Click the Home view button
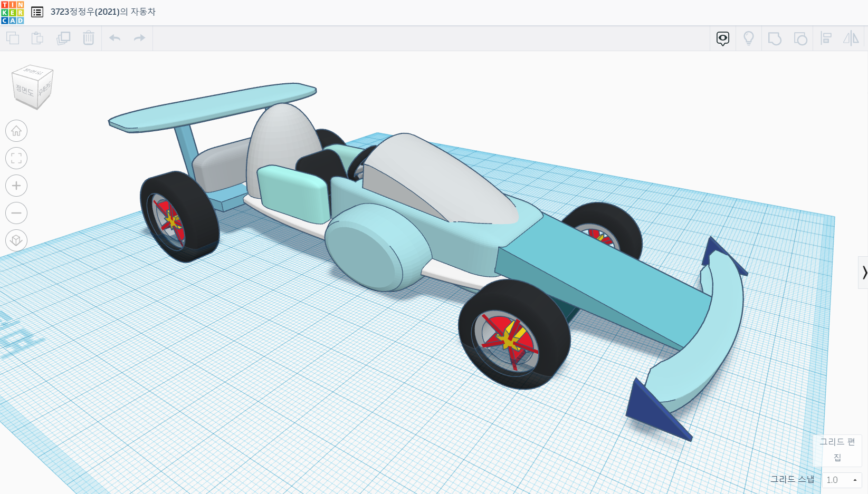 pos(16,131)
